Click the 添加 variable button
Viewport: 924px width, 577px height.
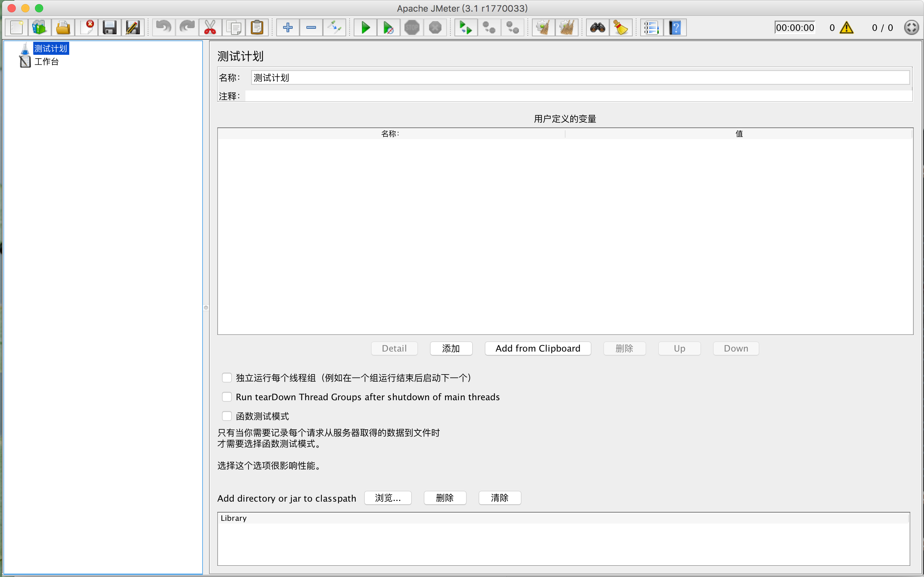point(451,348)
